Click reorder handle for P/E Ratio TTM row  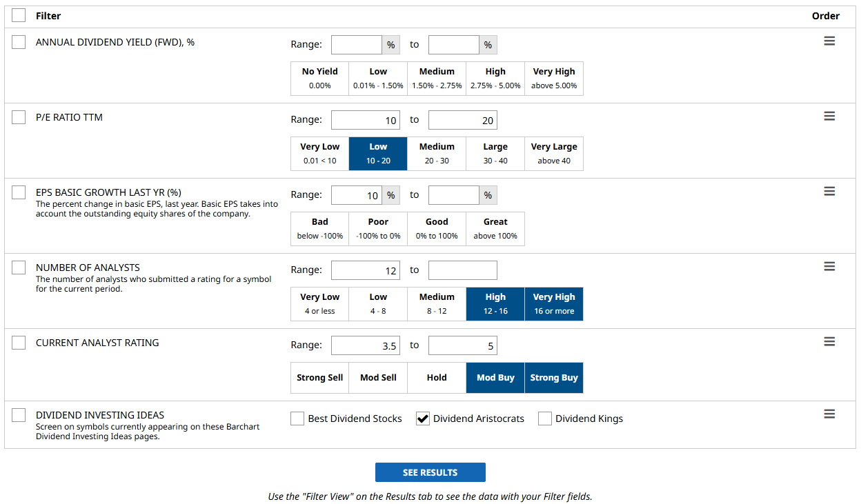point(829,117)
